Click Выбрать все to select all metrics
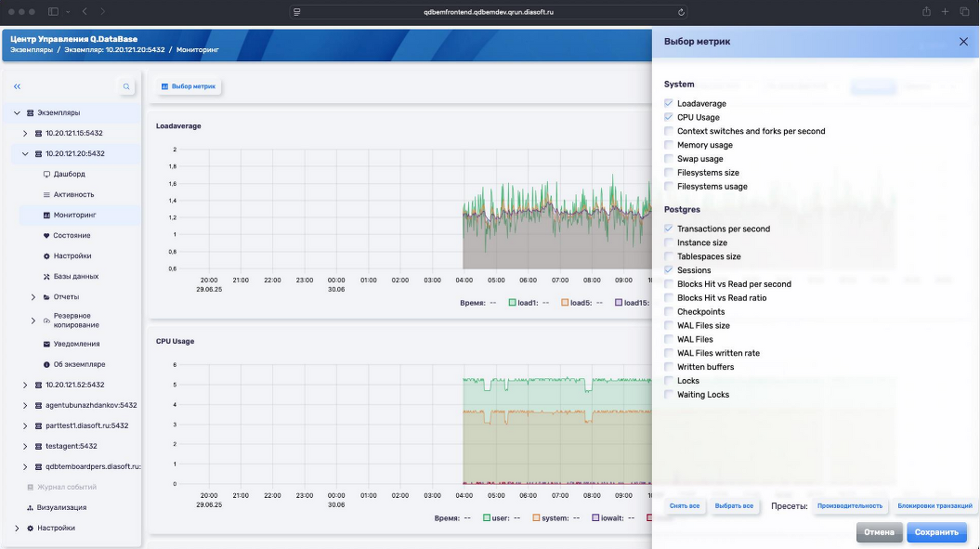 (734, 506)
